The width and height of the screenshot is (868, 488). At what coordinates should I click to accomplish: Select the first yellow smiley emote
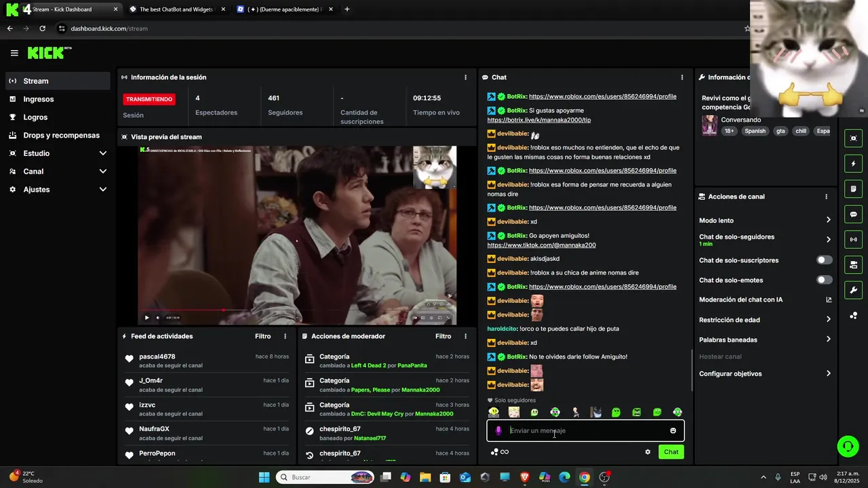click(494, 412)
